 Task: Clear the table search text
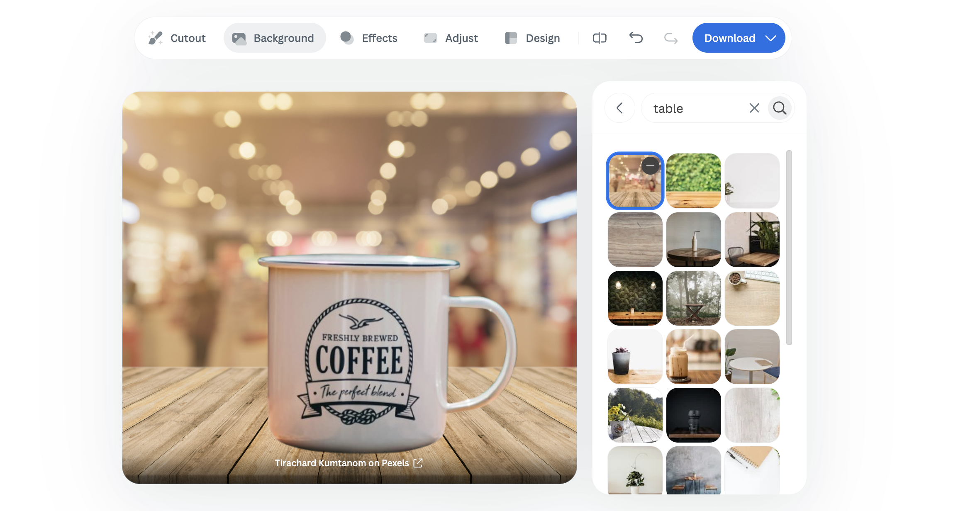[x=754, y=108]
